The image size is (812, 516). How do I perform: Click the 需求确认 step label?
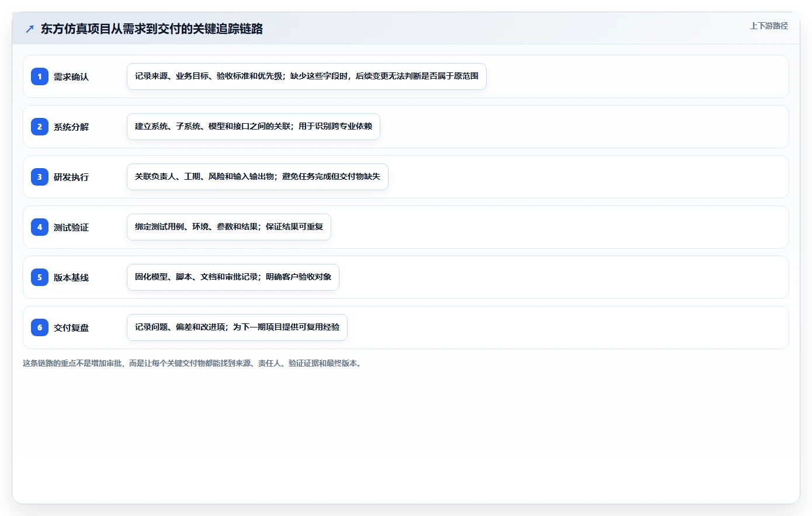click(71, 76)
